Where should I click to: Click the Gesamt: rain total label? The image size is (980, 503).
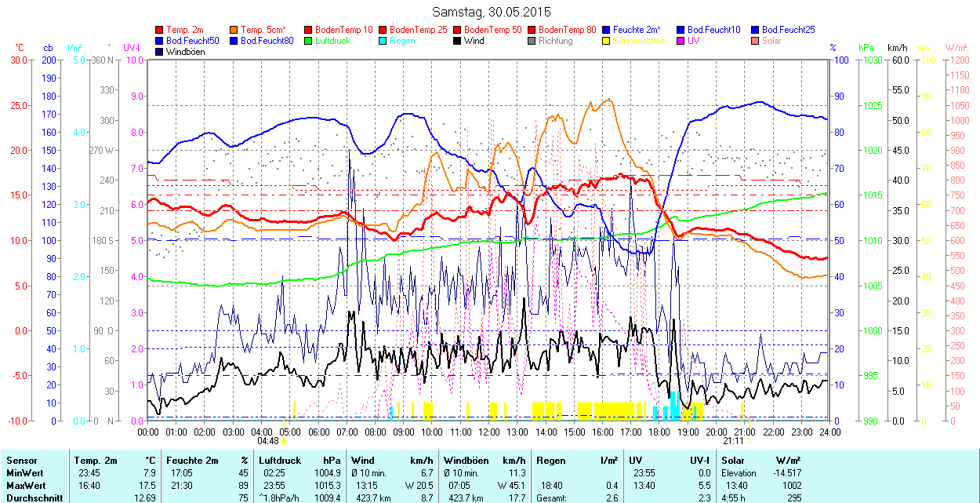click(550, 498)
